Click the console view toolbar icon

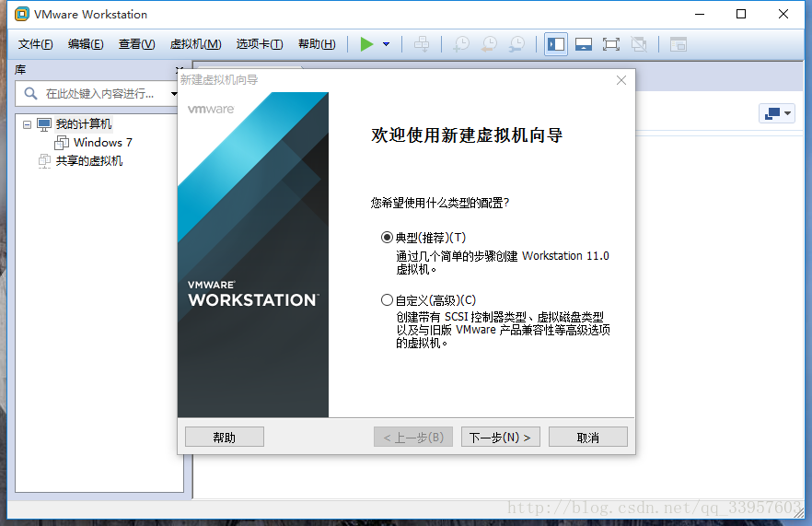(678, 44)
